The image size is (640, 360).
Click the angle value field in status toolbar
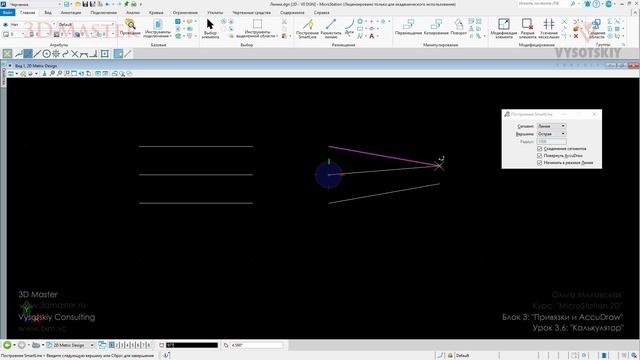[x=256, y=345]
